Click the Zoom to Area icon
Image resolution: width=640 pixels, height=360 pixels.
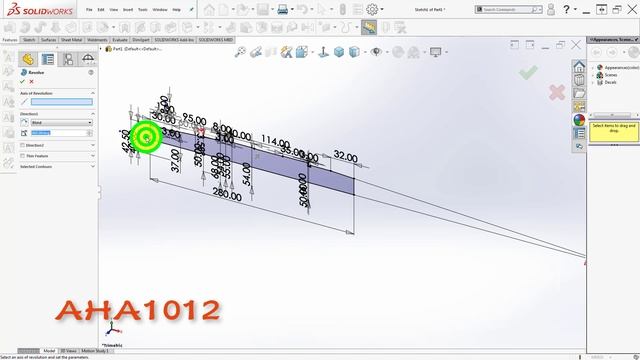pyautogui.click(x=256, y=52)
